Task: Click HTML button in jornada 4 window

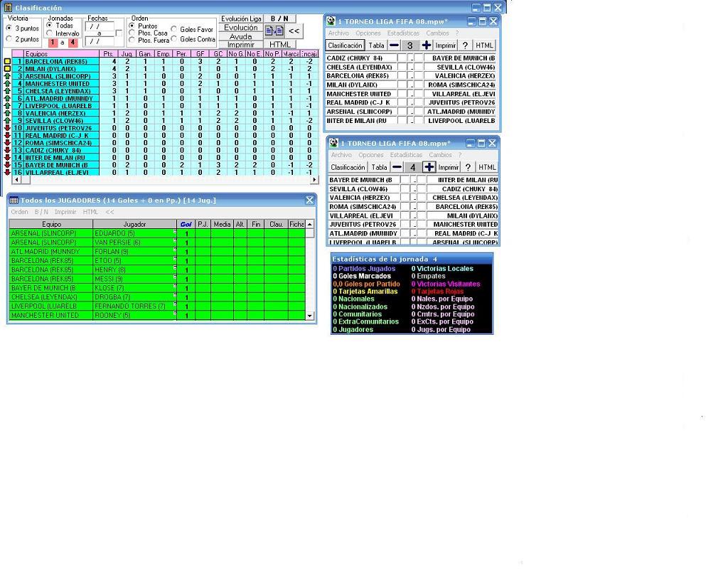Action: click(x=487, y=167)
